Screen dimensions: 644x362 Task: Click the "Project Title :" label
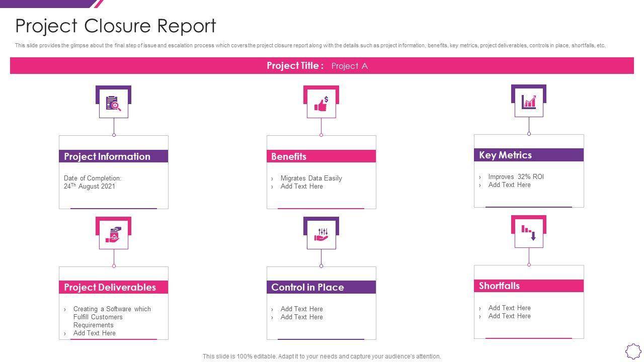(x=295, y=66)
